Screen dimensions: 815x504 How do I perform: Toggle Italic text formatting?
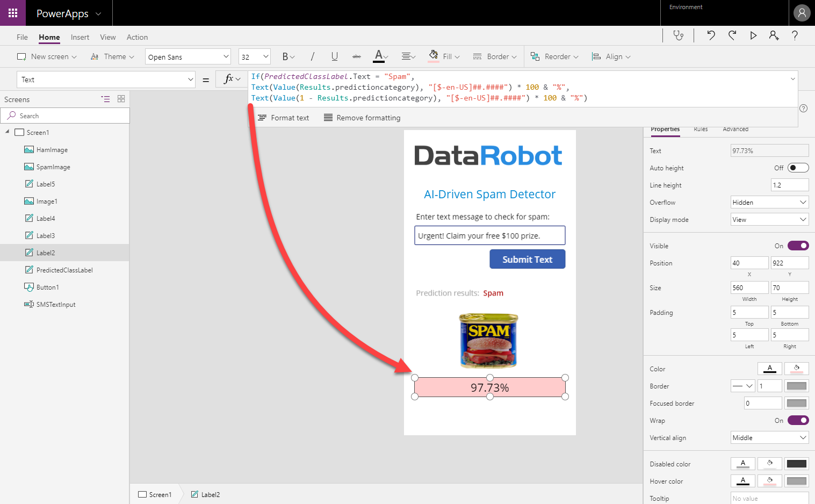click(x=312, y=56)
